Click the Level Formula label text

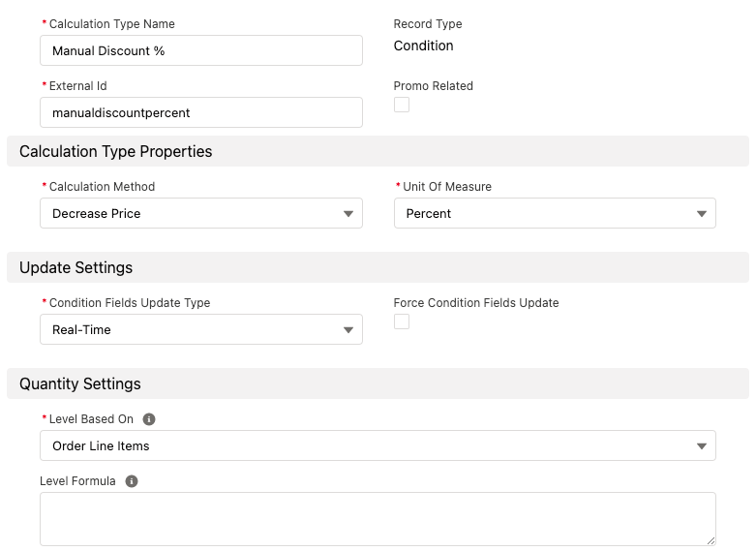pyautogui.click(x=77, y=481)
